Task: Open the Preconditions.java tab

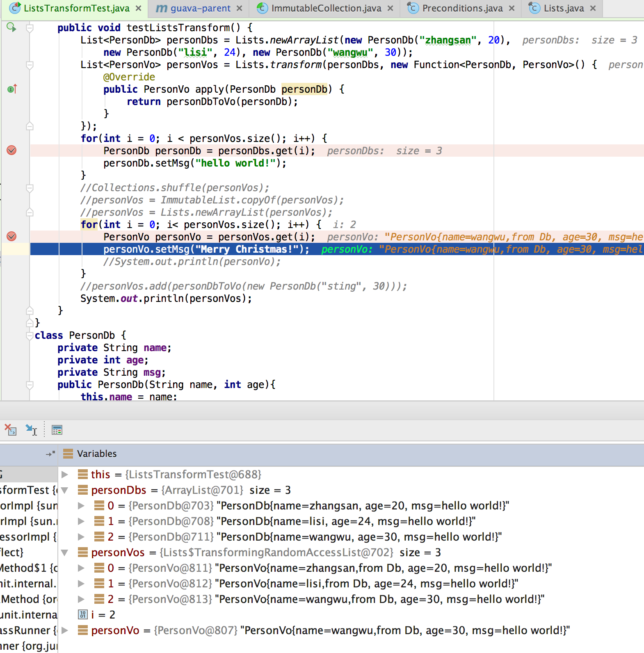Action: tap(462, 8)
